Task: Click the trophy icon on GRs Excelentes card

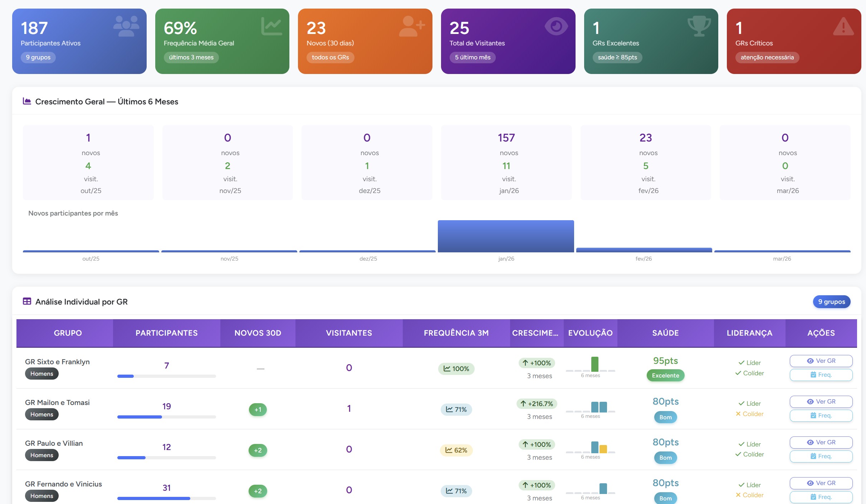Action: [x=699, y=26]
